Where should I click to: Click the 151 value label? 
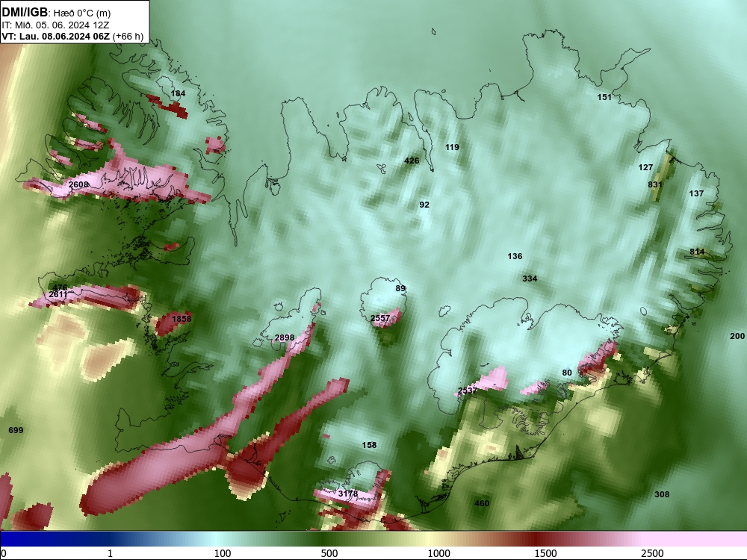coord(604,97)
